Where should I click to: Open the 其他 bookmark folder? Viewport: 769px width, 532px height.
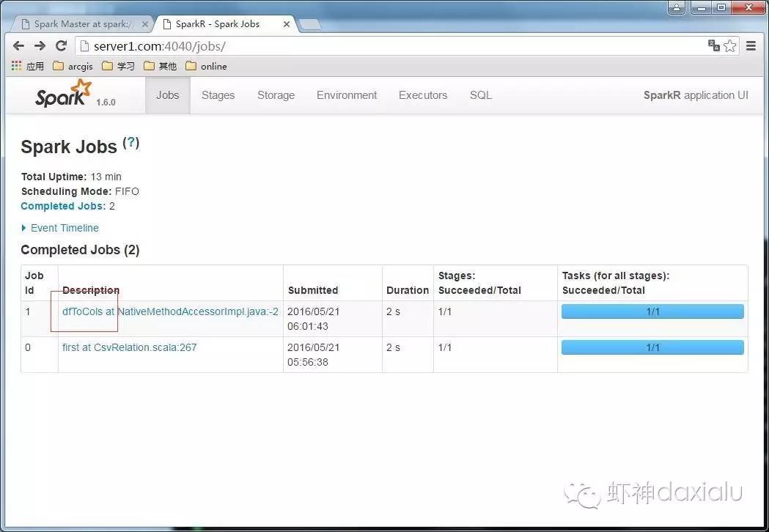point(160,66)
